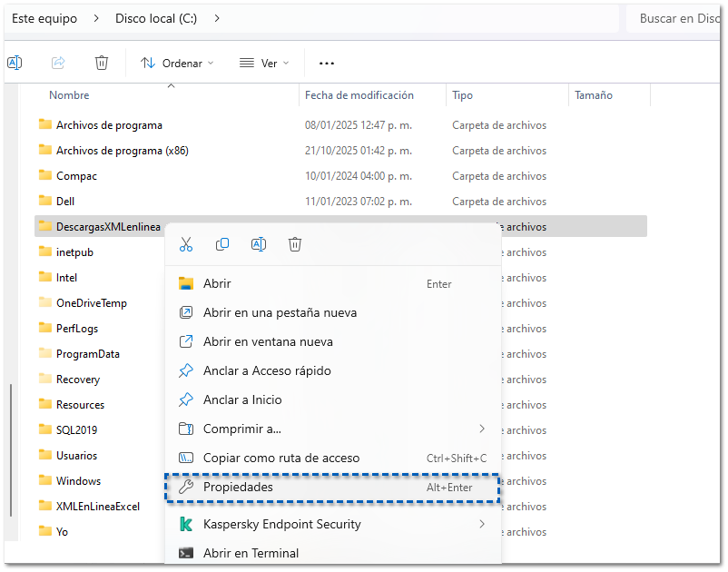Click the Copy icon in context menu
728x572 pixels.
click(x=222, y=244)
